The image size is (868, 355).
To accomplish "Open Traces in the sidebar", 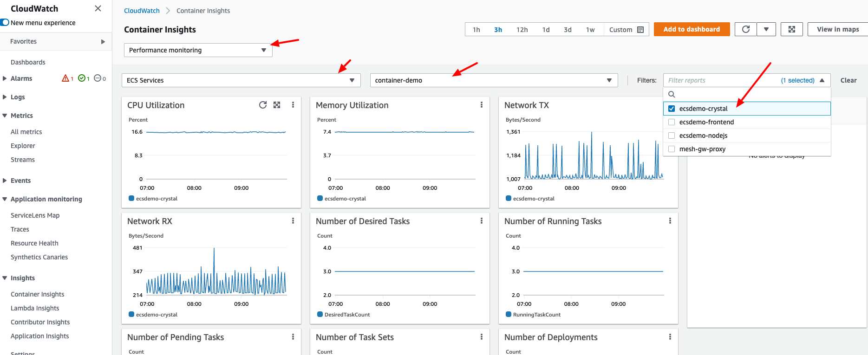I will (x=20, y=229).
